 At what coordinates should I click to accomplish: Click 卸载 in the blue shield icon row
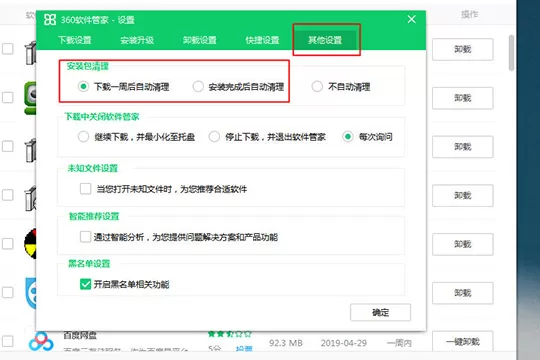(x=463, y=293)
